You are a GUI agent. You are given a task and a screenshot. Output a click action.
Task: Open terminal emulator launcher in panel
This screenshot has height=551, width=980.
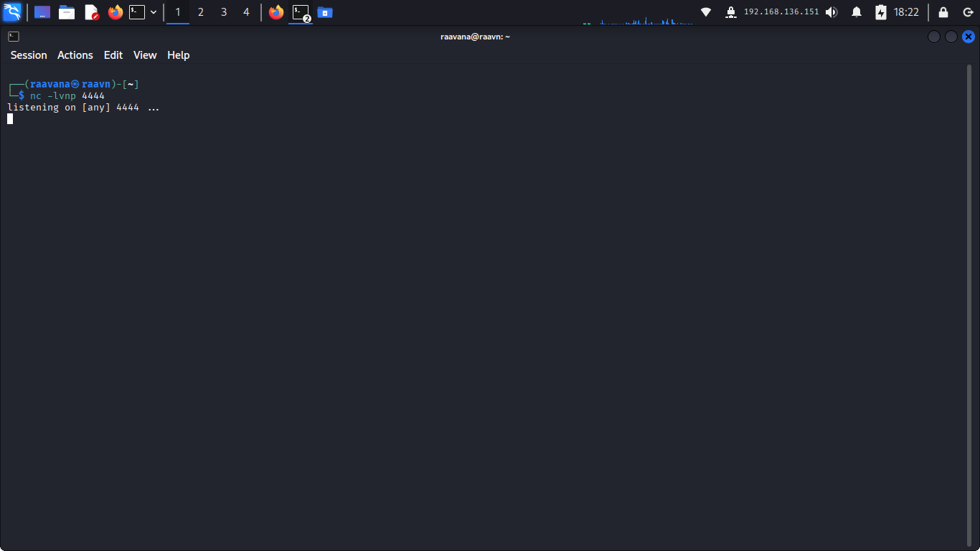pos(137,12)
